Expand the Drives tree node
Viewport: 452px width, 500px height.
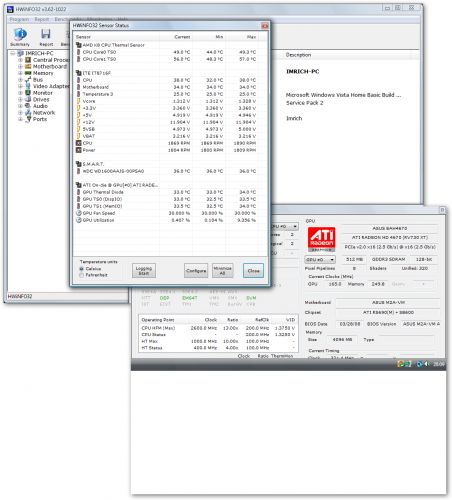(x=20, y=99)
